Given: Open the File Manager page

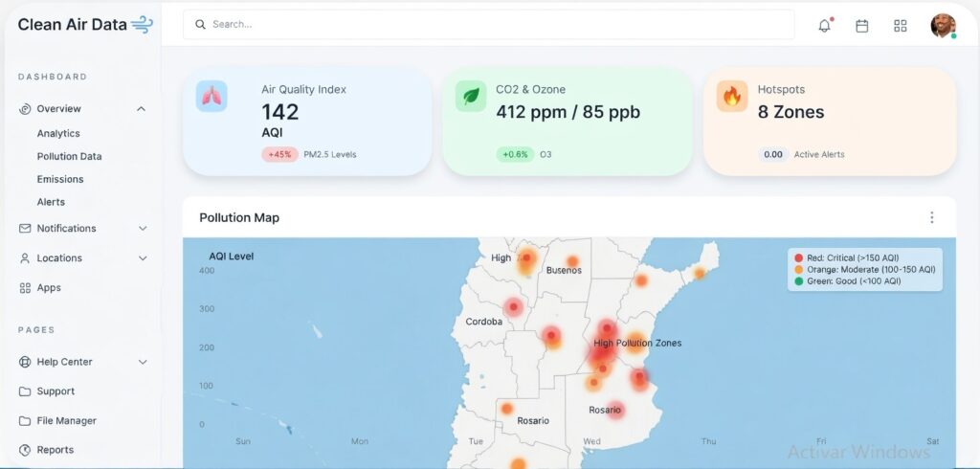Looking at the screenshot, I should tap(66, 421).
